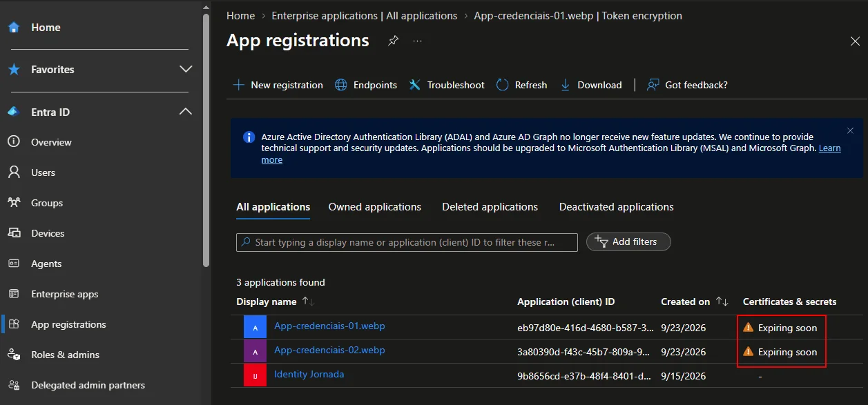Expand the Favorites section chevron
Viewport: 868px width, 405px height.
[x=186, y=69]
